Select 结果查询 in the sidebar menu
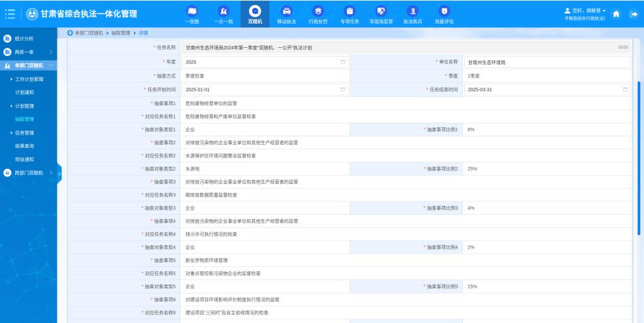Viewport: 644px width, 323px height. (25, 146)
